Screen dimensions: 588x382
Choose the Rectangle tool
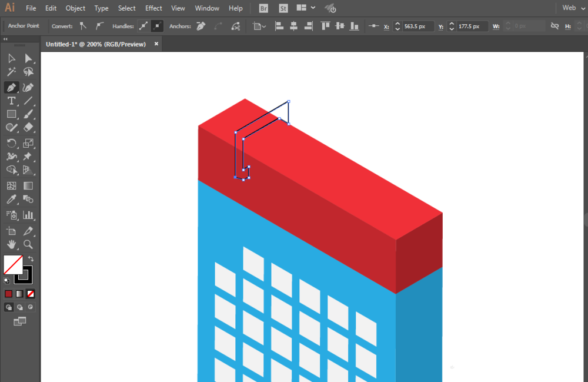(x=11, y=114)
